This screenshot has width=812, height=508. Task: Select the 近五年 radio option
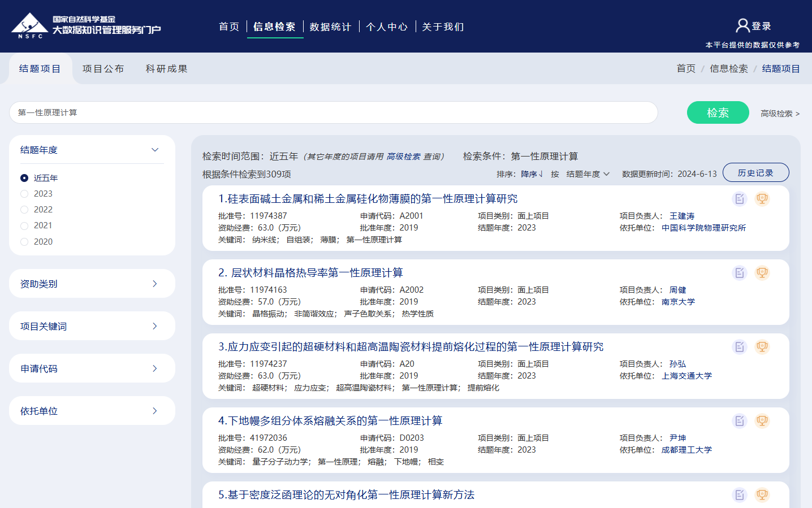pos(24,178)
